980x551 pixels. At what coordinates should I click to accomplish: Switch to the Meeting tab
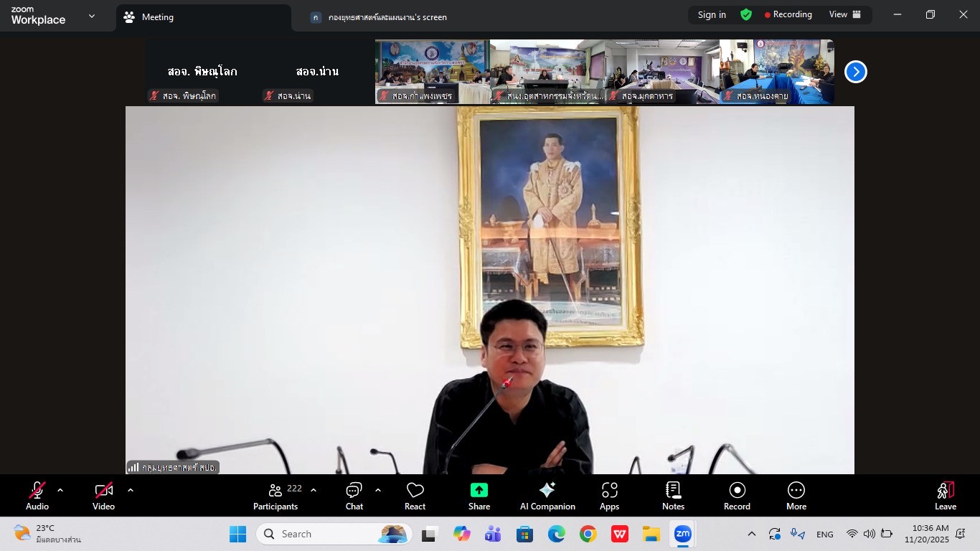158,17
